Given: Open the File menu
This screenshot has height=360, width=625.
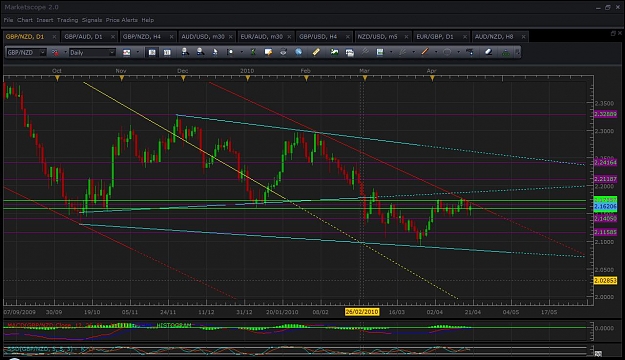Looking at the screenshot, I should coord(8,20).
